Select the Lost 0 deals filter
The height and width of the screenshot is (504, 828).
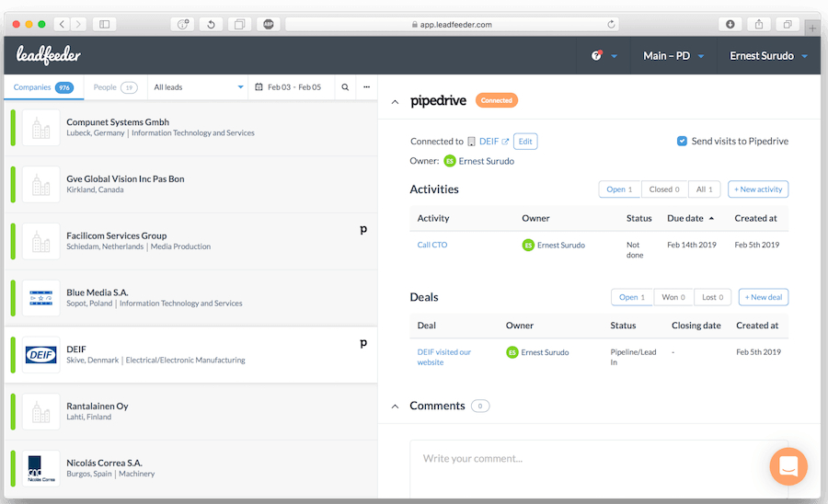pyautogui.click(x=713, y=297)
